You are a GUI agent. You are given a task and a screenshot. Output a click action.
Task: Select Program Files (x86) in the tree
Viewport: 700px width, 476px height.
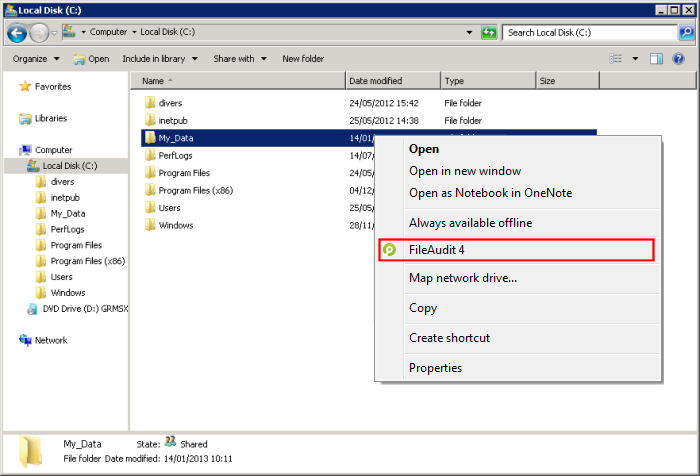87,261
